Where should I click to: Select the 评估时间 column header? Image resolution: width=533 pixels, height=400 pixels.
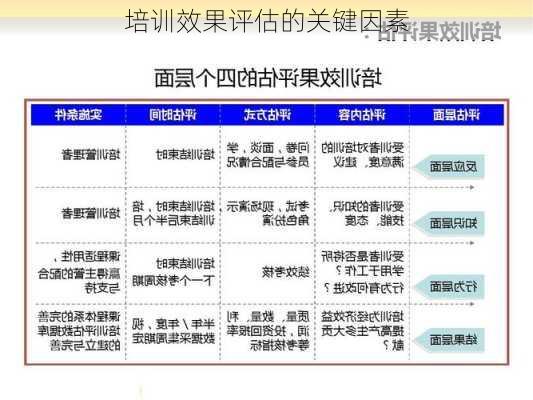(x=173, y=115)
